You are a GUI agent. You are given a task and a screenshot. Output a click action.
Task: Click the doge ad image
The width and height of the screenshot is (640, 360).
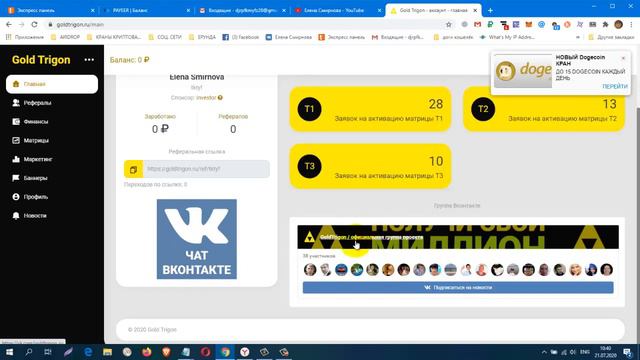523,71
